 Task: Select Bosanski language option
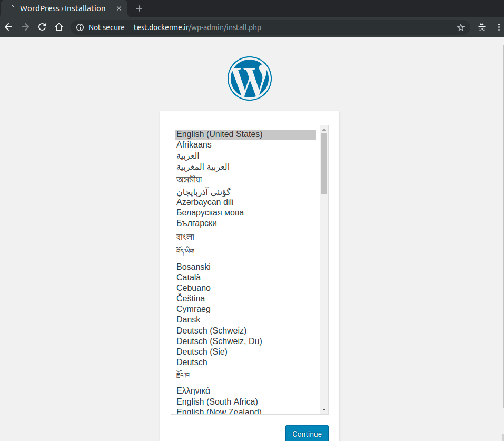point(245,267)
